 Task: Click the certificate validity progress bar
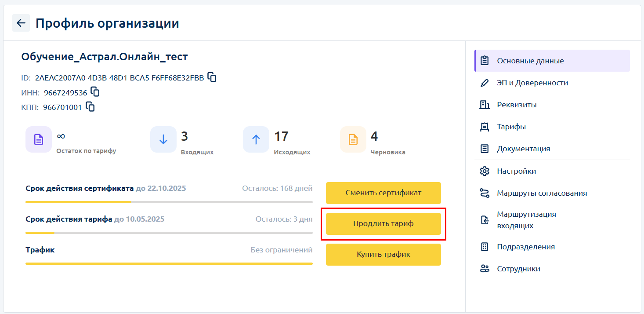tap(169, 202)
